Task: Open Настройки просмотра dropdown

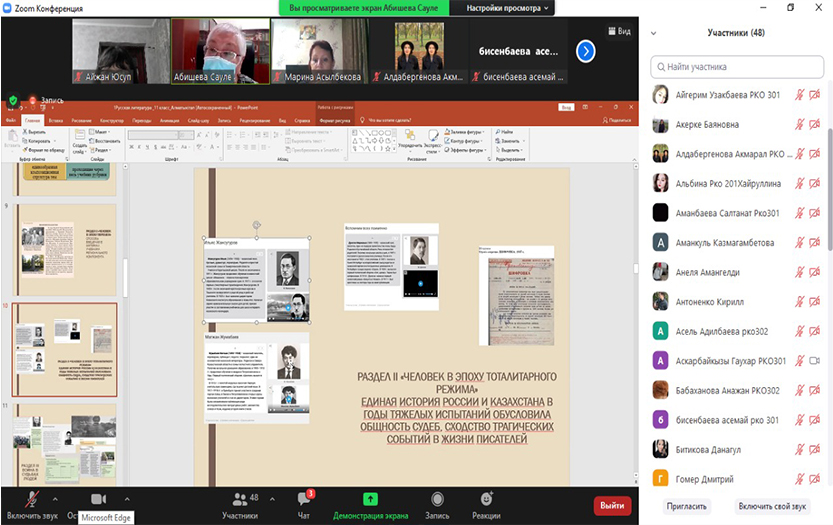Action: (x=507, y=8)
